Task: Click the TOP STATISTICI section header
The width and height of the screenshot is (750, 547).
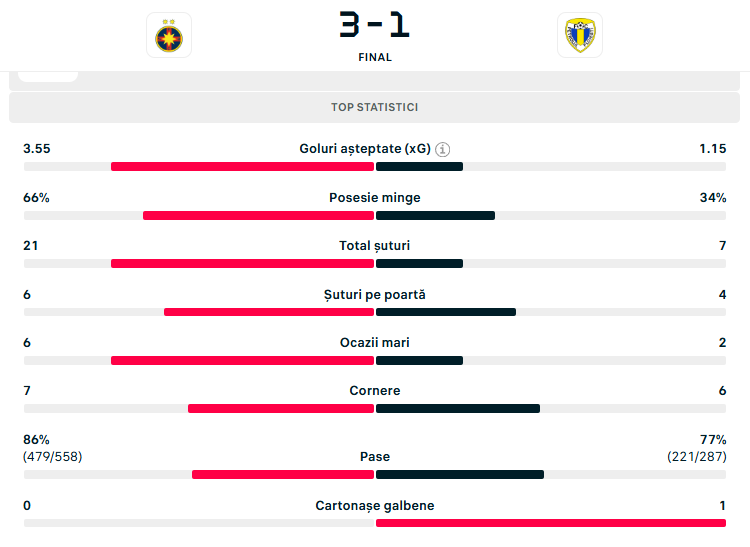Action: point(375,107)
